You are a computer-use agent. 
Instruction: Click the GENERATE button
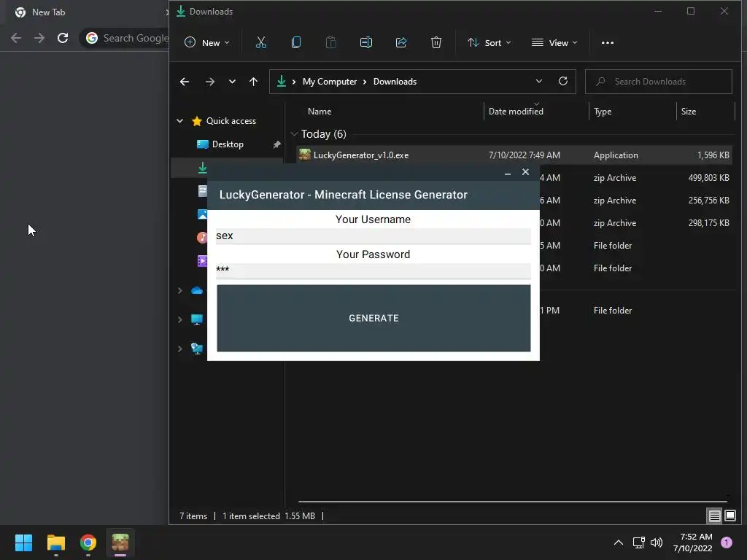pyautogui.click(x=373, y=318)
